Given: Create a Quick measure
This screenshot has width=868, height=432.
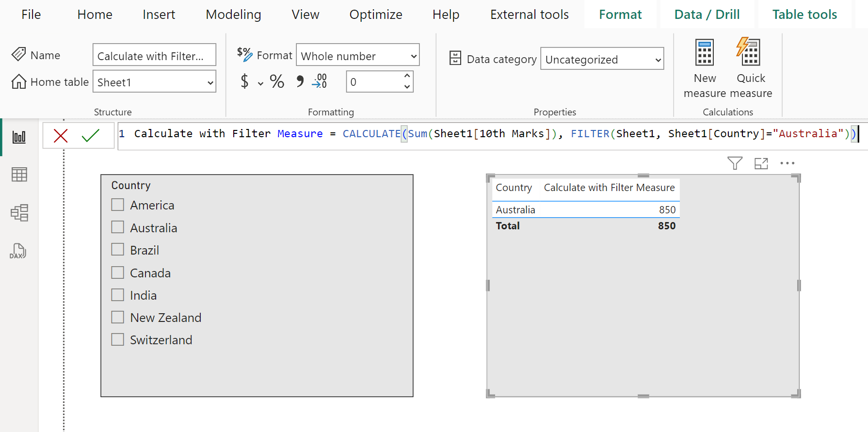Looking at the screenshot, I should click(x=749, y=52).
